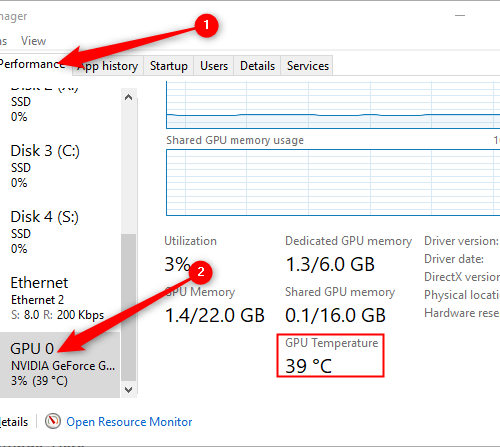The height and width of the screenshot is (447, 500).
Task: Select GPU 0 in the sidebar
Action: pyautogui.click(x=60, y=365)
